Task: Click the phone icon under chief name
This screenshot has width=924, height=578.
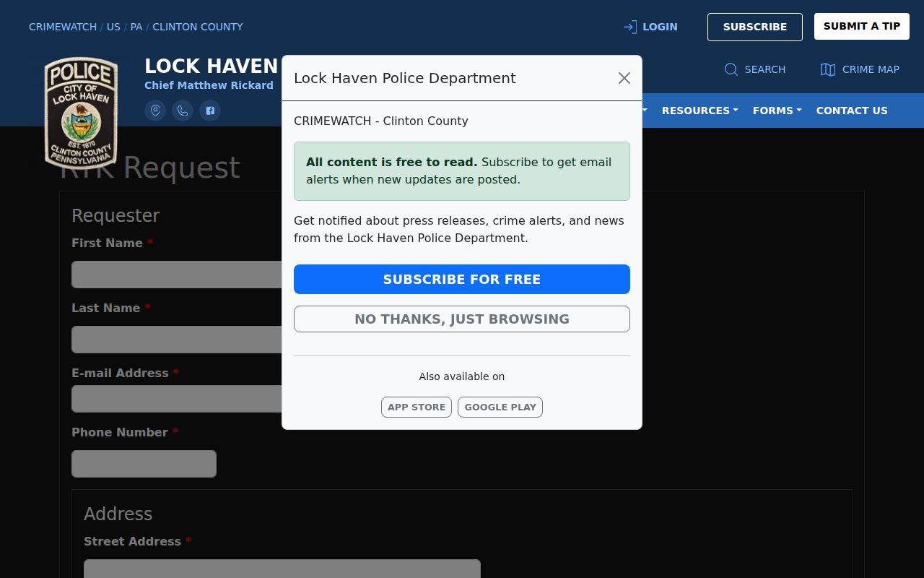Action: (x=183, y=111)
